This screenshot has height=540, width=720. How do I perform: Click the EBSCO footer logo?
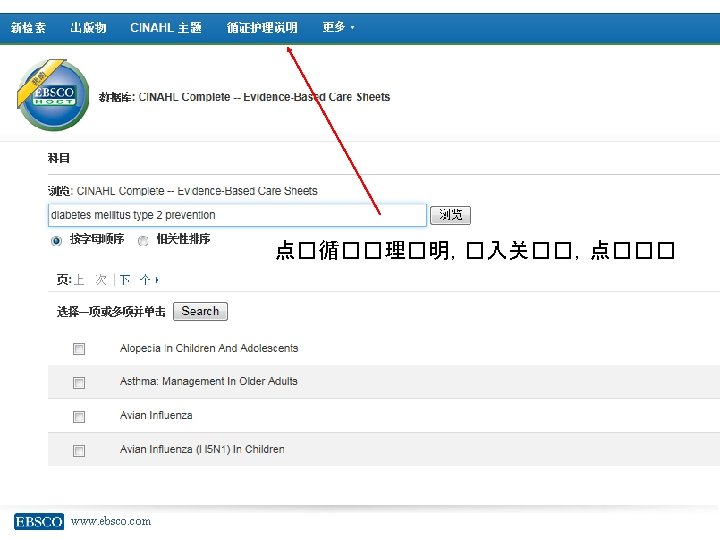[x=39, y=521]
